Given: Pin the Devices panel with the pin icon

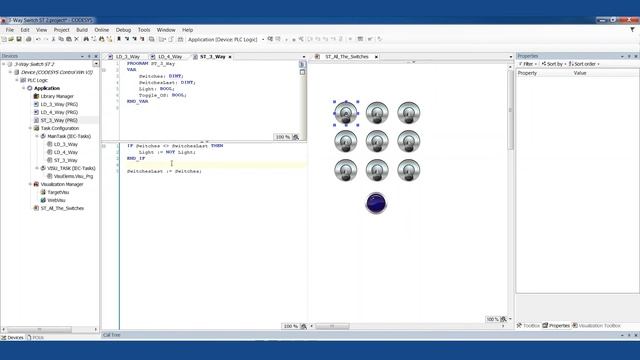Looking at the screenshot, I should click(x=89, y=56).
